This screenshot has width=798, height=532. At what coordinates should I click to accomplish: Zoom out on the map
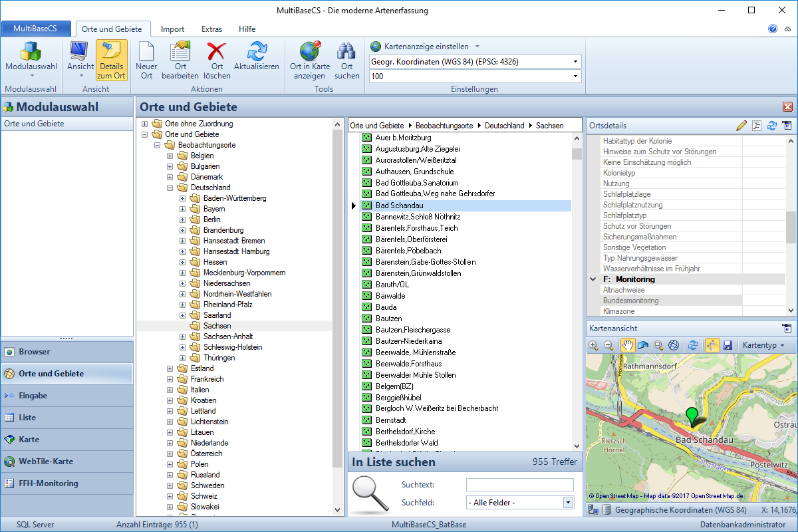[x=608, y=345]
